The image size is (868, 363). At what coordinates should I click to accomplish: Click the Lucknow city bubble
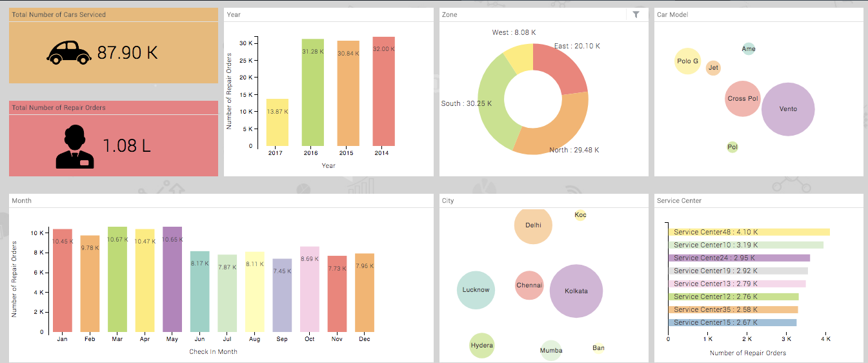pos(476,290)
